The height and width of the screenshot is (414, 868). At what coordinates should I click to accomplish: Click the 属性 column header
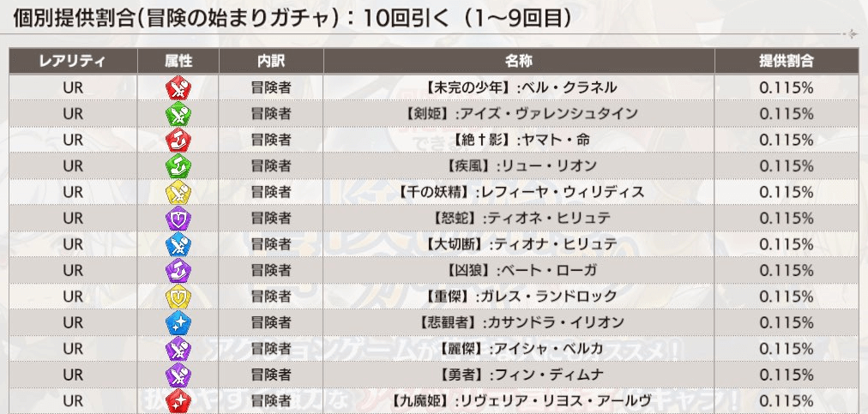pyautogui.click(x=178, y=61)
